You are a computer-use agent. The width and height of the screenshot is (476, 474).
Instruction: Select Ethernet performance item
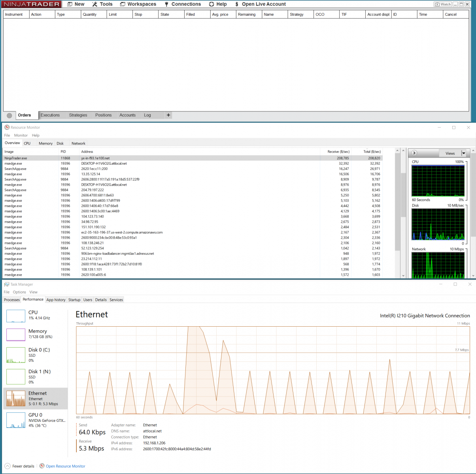click(x=36, y=399)
